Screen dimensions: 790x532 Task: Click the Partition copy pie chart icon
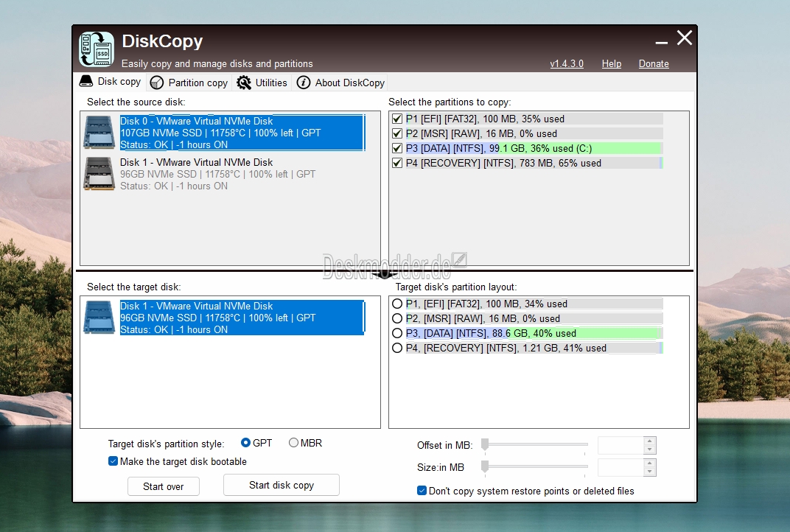coord(157,83)
